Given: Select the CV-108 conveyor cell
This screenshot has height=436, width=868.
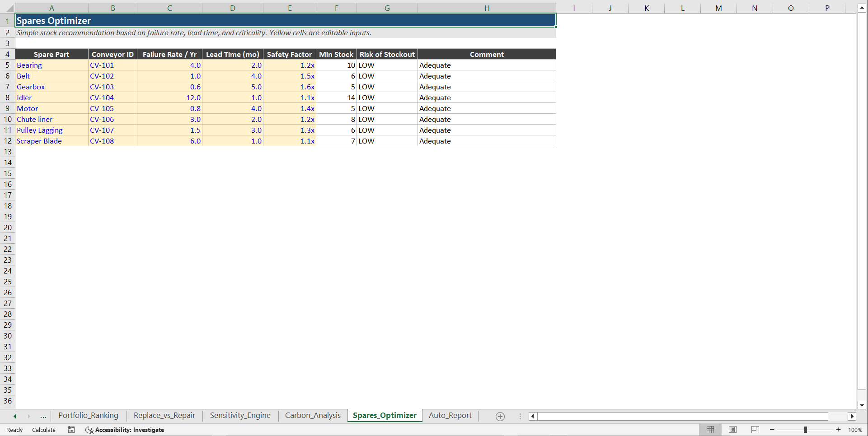Looking at the screenshot, I should pos(113,141).
